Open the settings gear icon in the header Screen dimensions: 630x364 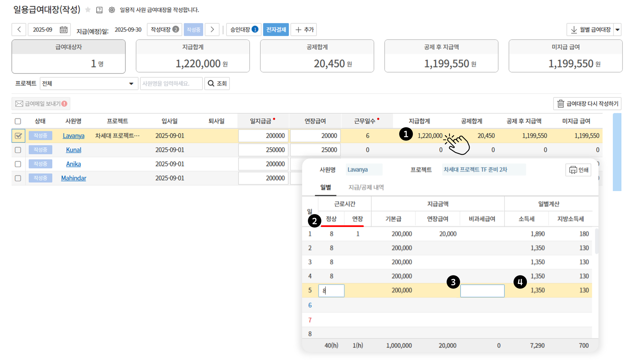(112, 10)
